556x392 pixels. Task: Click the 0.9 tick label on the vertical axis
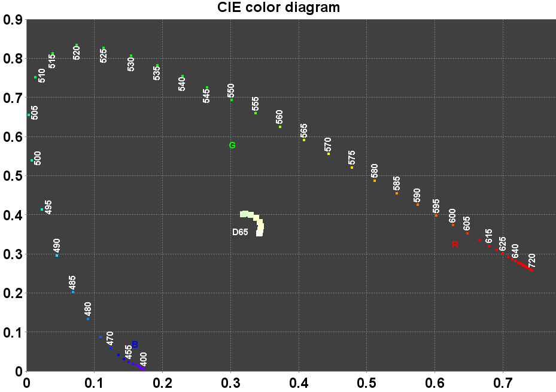(x=13, y=20)
